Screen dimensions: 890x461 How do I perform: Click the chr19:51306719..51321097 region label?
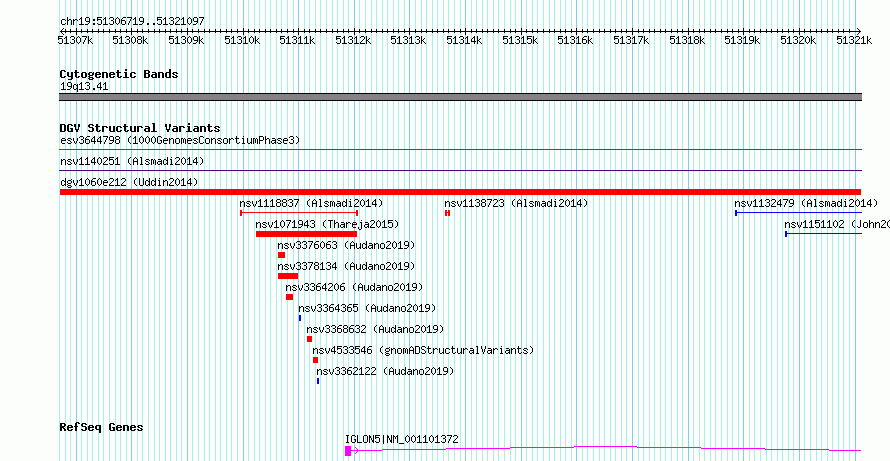coord(132,22)
